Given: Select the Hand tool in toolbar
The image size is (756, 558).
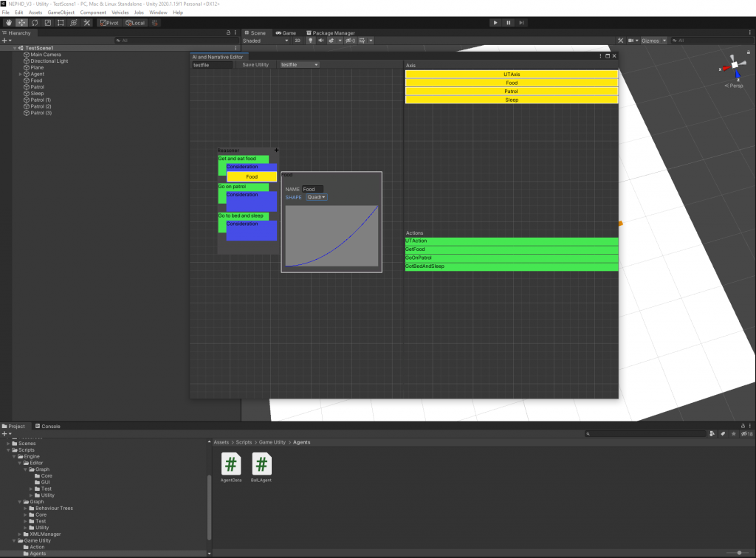Looking at the screenshot, I should [x=8, y=23].
